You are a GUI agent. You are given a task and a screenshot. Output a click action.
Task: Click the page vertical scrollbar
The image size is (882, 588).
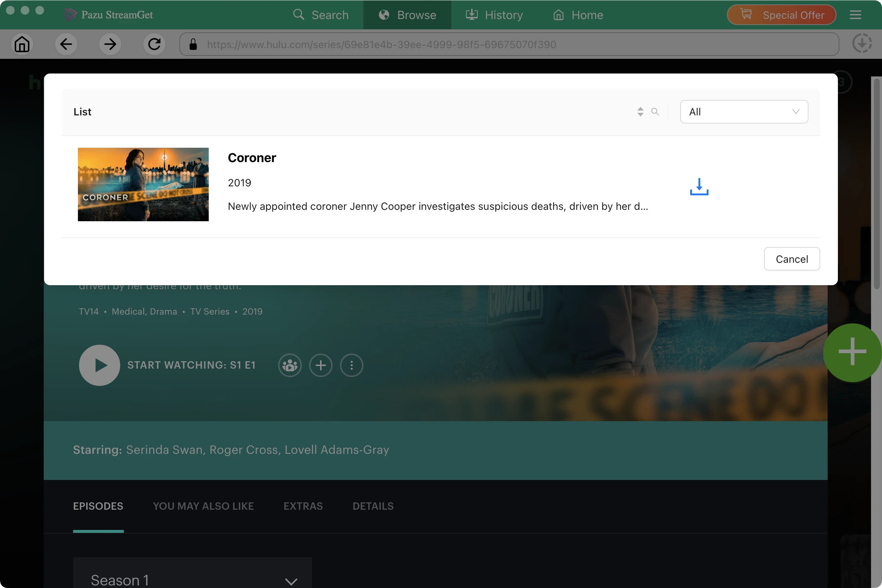(x=876, y=184)
